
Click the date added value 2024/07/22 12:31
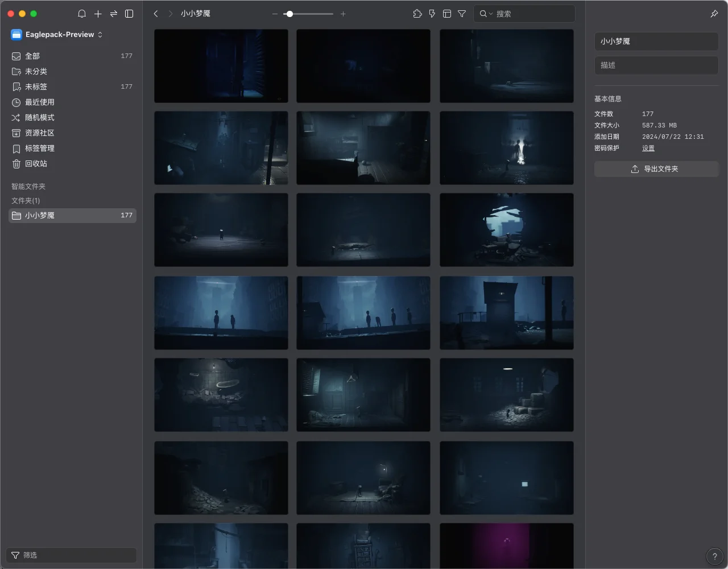pos(673,137)
